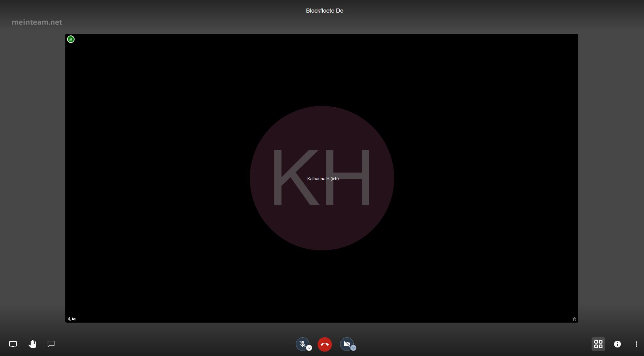Unmute the microphone
Screen dimensions: 644x356
pos(302,344)
